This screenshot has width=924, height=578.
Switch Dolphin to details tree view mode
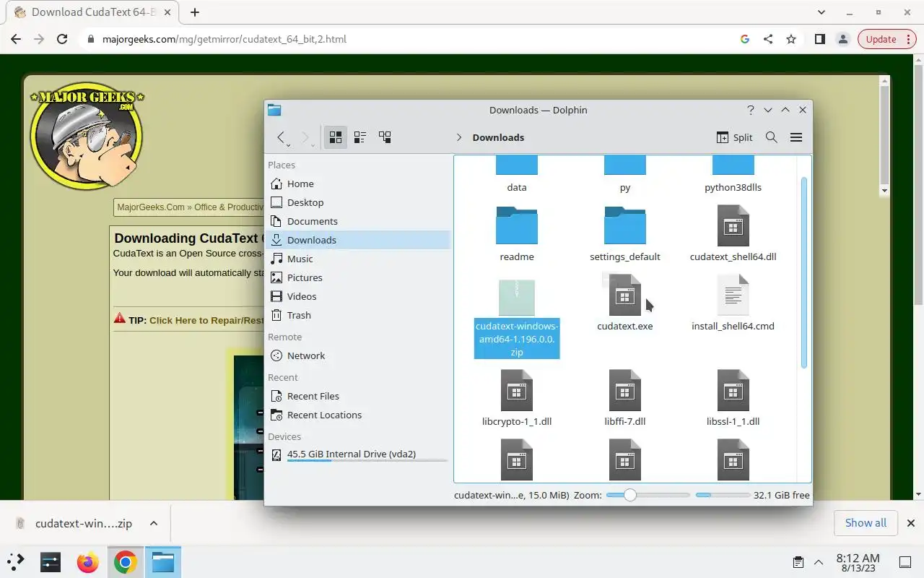(385, 137)
